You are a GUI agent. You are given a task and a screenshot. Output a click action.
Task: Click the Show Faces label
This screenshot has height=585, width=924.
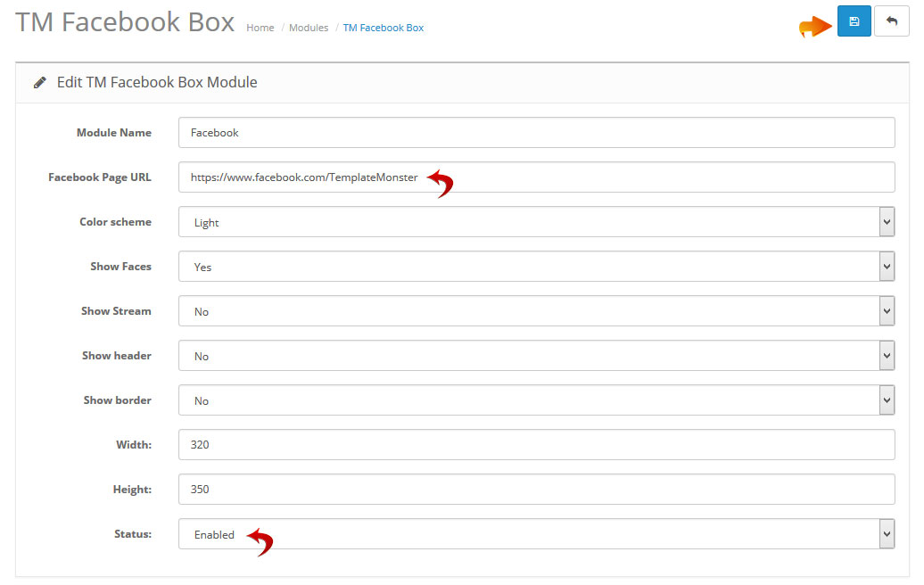pos(120,267)
